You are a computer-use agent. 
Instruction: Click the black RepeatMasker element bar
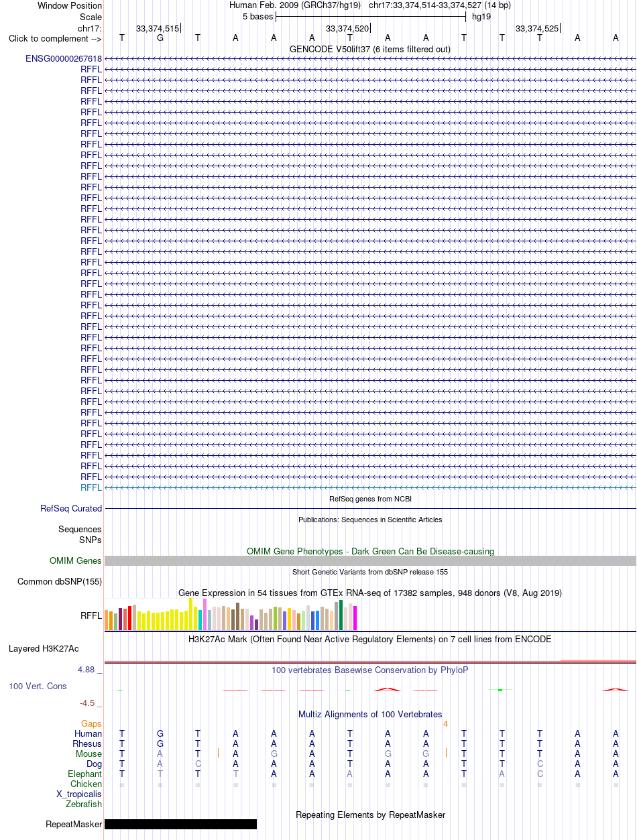click(181, 825)
